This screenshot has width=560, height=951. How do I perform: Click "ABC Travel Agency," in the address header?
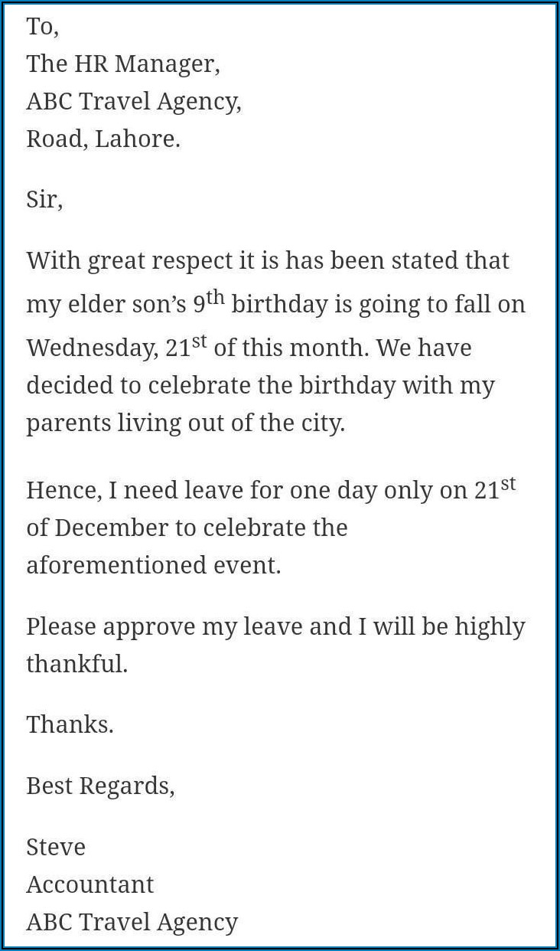[134, 102]
